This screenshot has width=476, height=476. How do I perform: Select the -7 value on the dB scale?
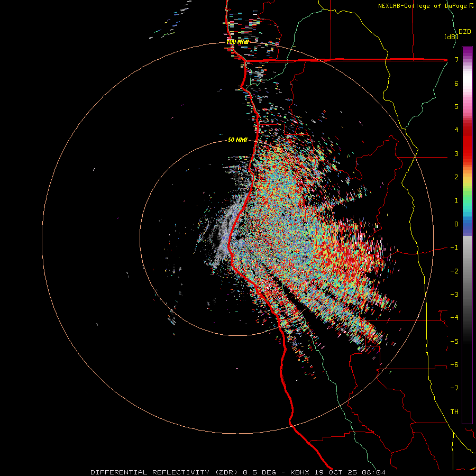[454, 388]
